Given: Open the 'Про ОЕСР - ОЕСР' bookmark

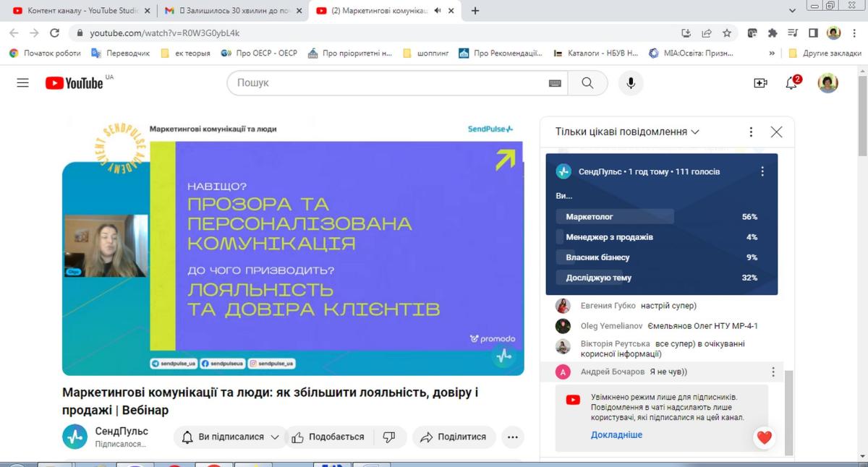Looking at the screenshot, I should 259,53.
